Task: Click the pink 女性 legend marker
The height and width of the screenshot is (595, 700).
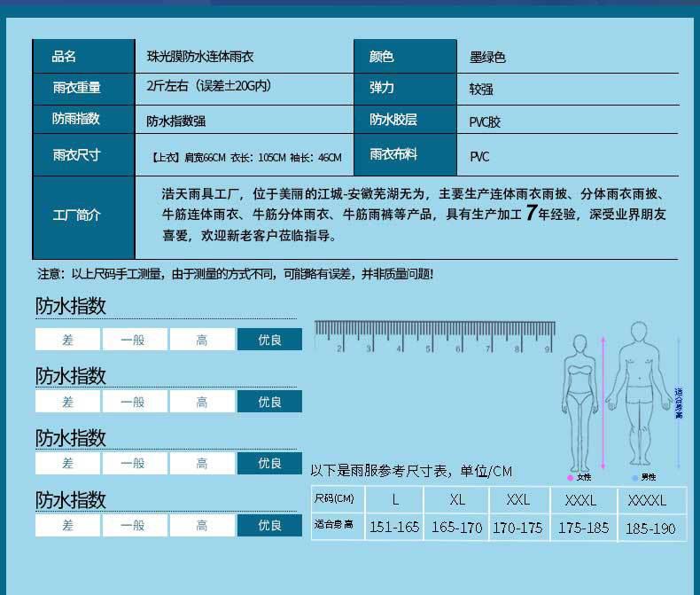Action: 571,477
